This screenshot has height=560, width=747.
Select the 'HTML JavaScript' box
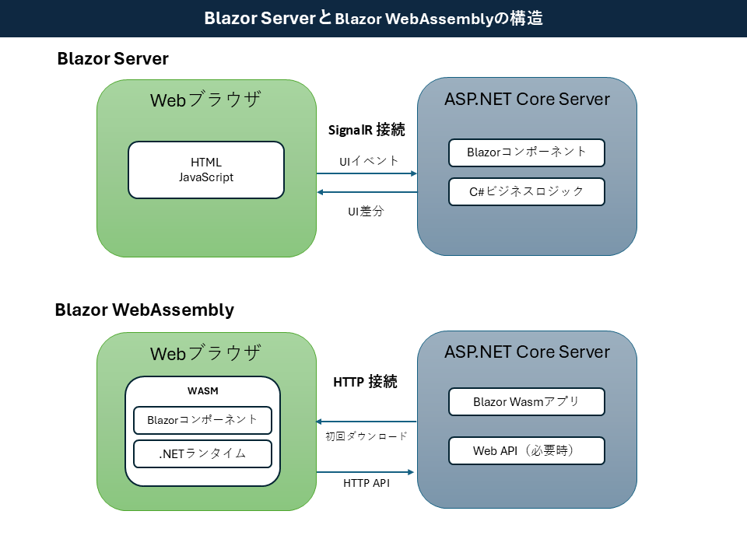[x=206, y=170]
